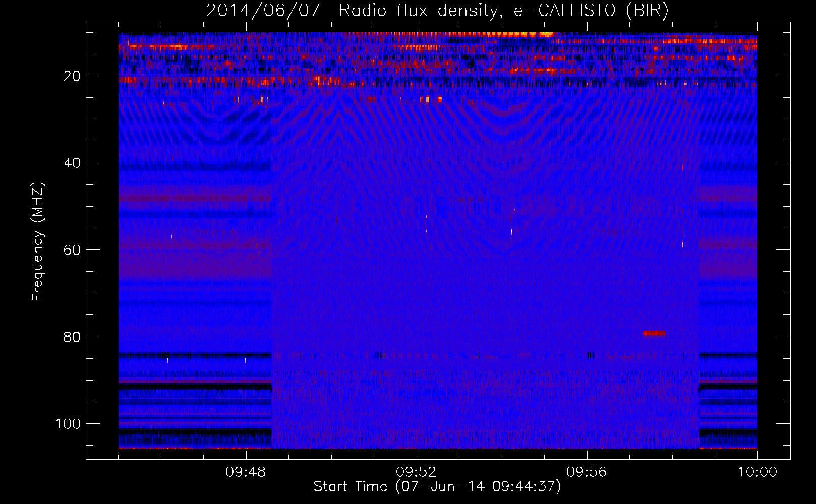The image size is (816, 504).
Task: Click the 09:52 time tick label
Action: click(416, 472)
